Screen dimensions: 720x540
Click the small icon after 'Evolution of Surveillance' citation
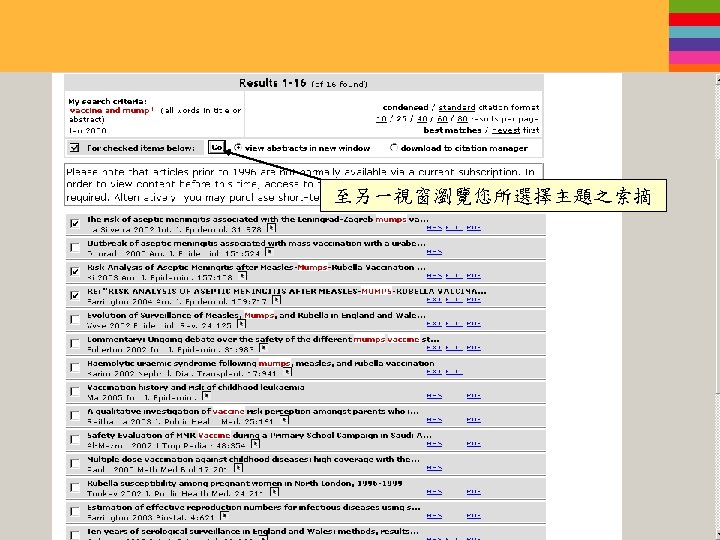tap(242, 324)
